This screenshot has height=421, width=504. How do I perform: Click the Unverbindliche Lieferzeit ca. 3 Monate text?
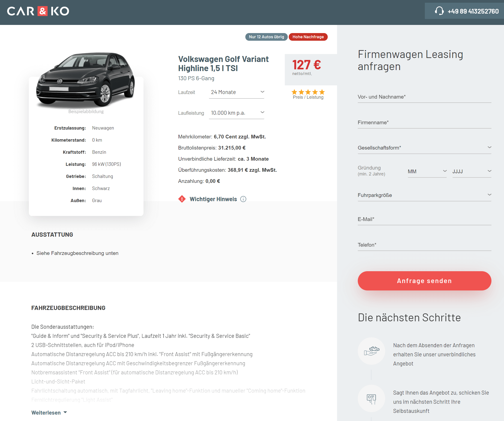(223, 159)
